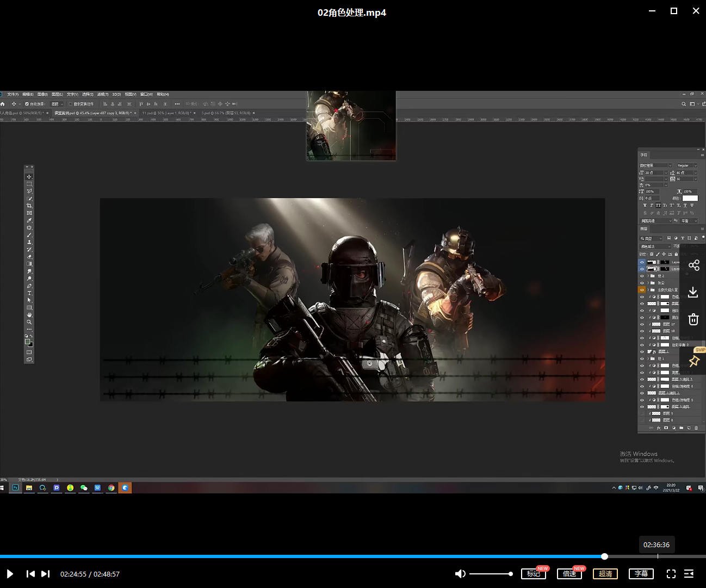
Task: Download the video with the download icon
Action: (693, 292)
